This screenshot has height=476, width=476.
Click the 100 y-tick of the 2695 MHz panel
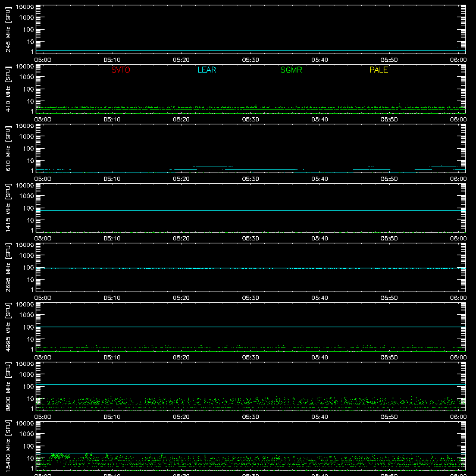[x=29, y=268]
